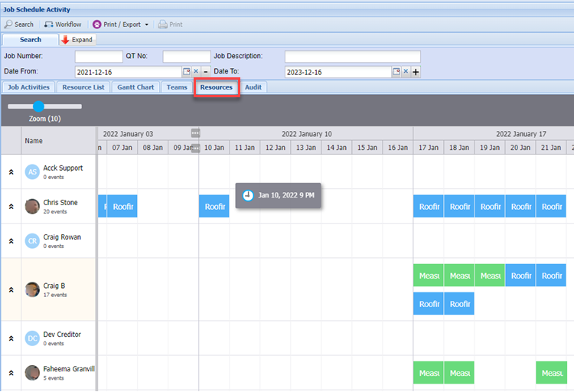Collapse the Acck Support resource row
Viewport: 574px width, 392px height.
pos(11,172)
